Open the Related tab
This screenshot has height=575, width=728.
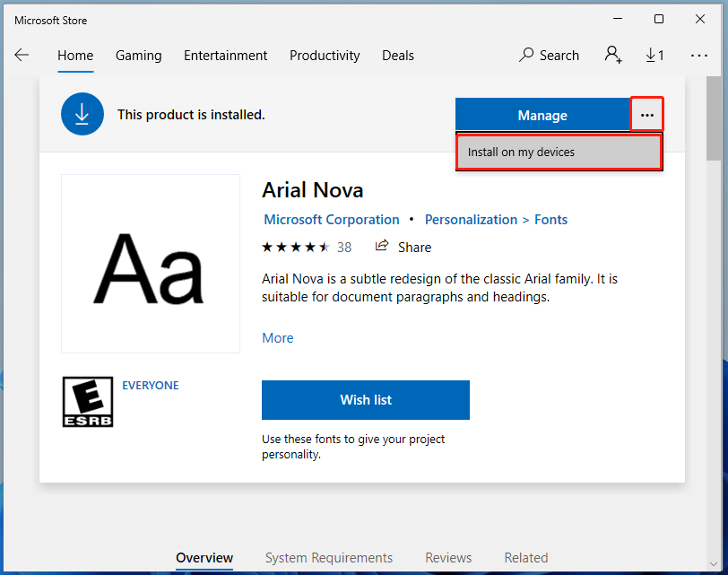point(526,557)
